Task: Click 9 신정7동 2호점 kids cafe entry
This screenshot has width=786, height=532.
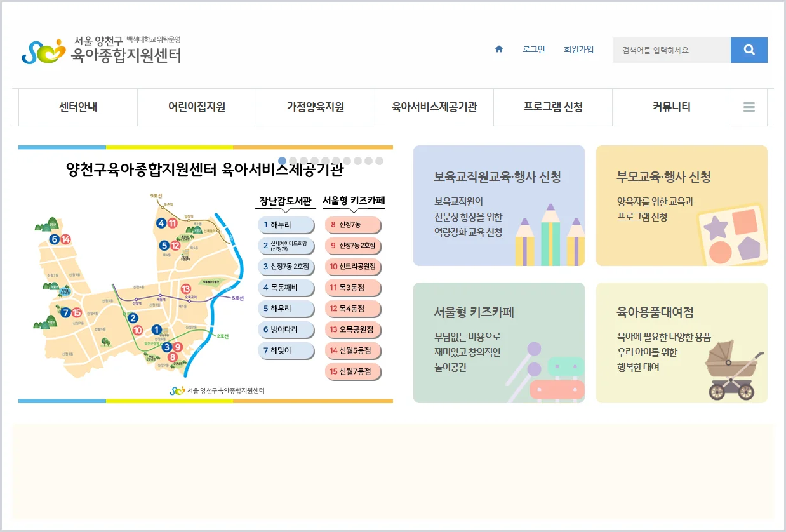Action: [353, 246]
